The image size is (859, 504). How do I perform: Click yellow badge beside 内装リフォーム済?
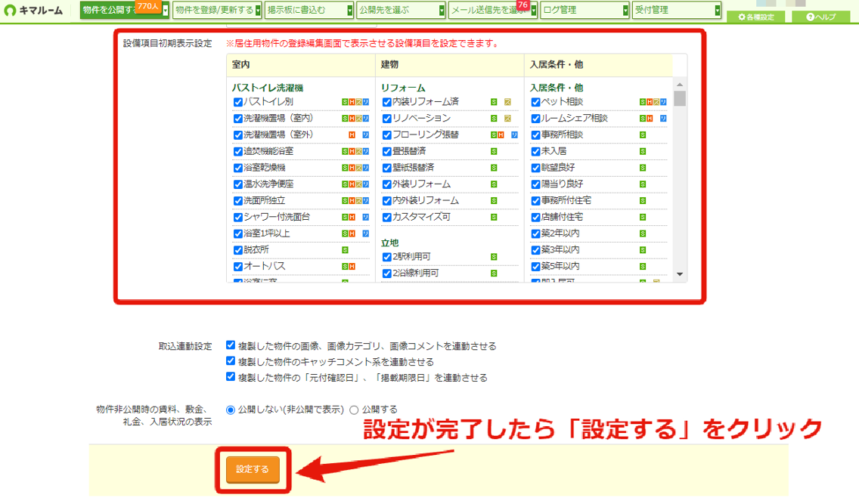pyautogui.click(x=507, y=102)
